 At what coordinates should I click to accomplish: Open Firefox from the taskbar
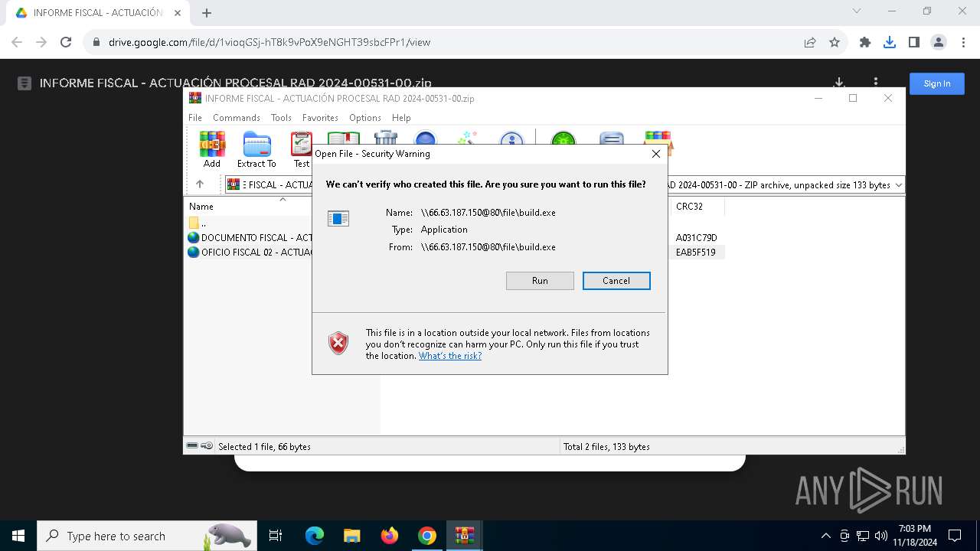[390, 536]
